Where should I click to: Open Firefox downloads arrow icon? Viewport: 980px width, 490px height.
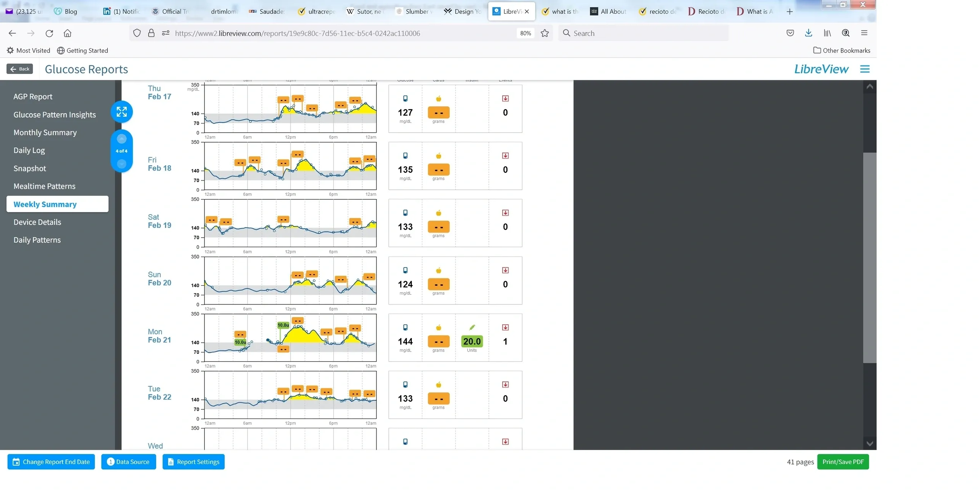(x=808, y=33)
